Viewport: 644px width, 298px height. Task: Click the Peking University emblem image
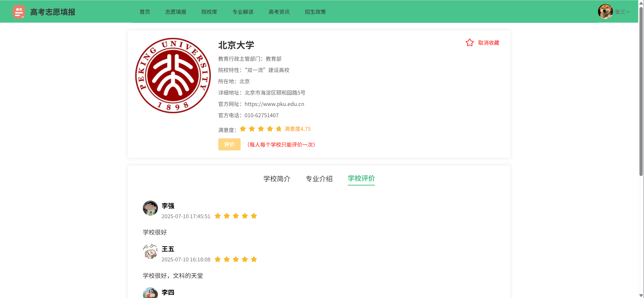173,76
